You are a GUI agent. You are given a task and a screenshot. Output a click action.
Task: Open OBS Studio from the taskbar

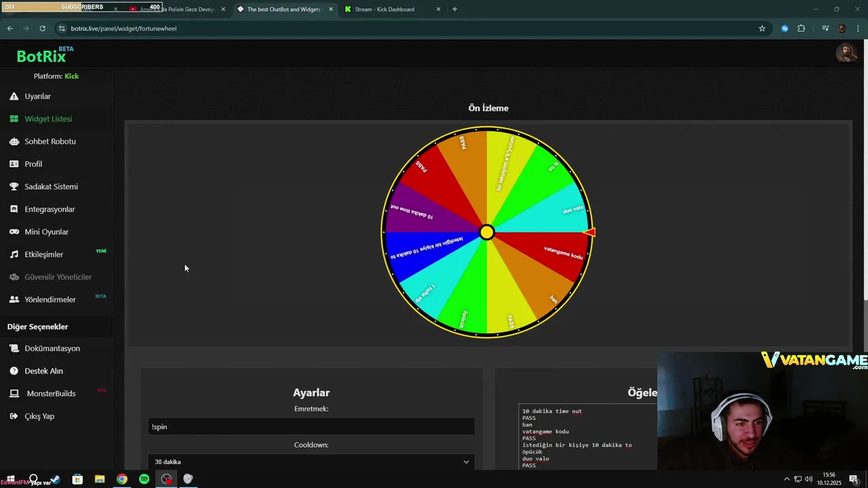pyautogui.click(x=166, y=479)
